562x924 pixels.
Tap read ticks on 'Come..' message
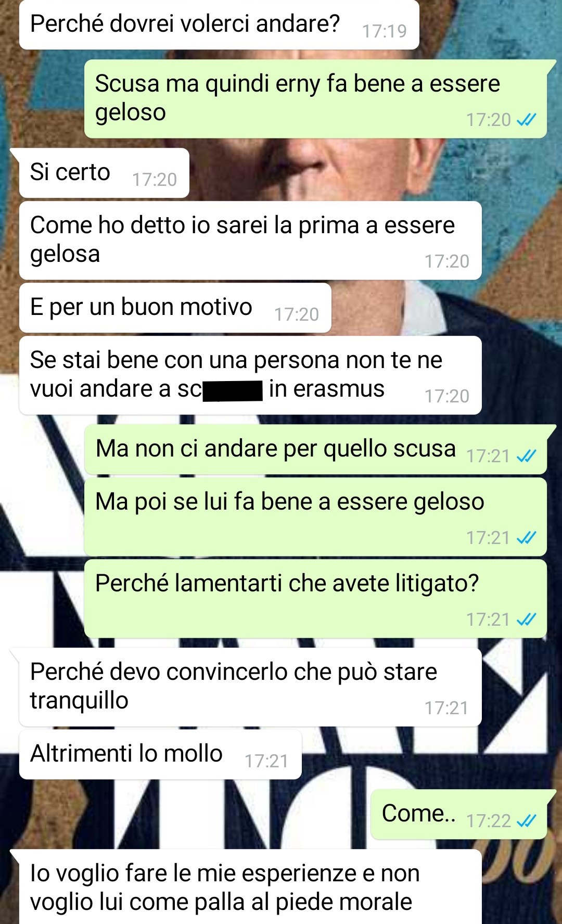click(526, 821)
